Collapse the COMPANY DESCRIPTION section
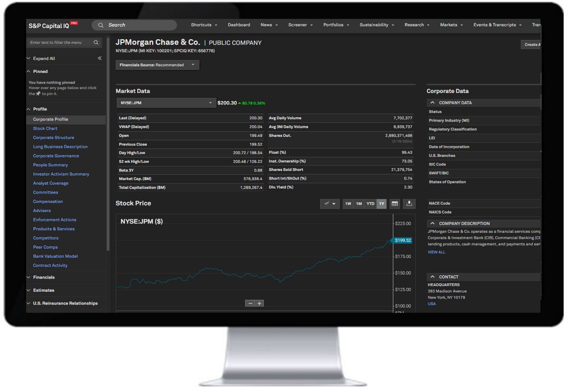 [433, 223]
